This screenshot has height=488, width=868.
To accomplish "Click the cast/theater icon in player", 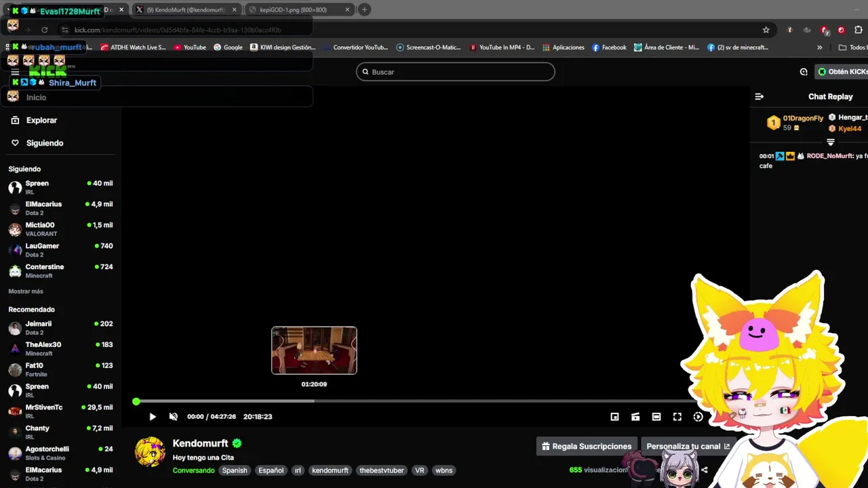I will tap(635, 417).
